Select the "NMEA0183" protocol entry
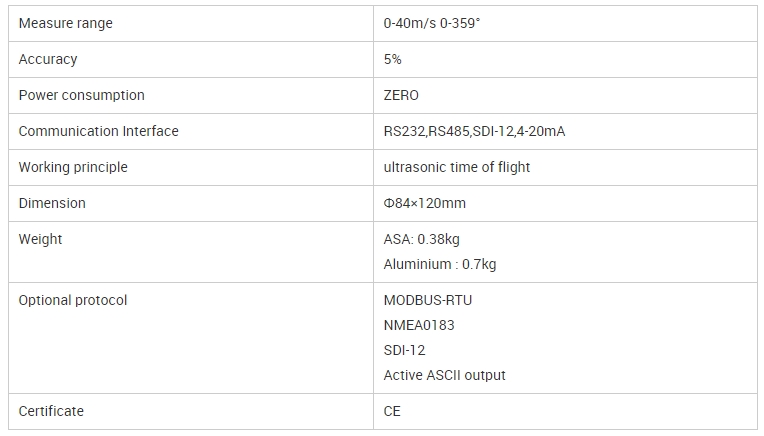 pyautogui.click(x=419, y=325)
